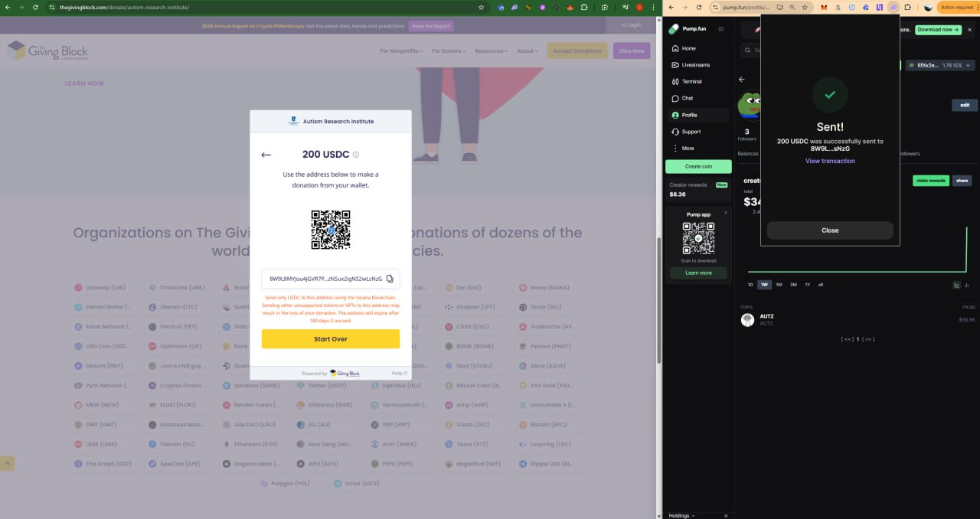The height and width of the screenshot is (519, 980).
Task: Click the View transaction link
Action: [x=830, y=161]
